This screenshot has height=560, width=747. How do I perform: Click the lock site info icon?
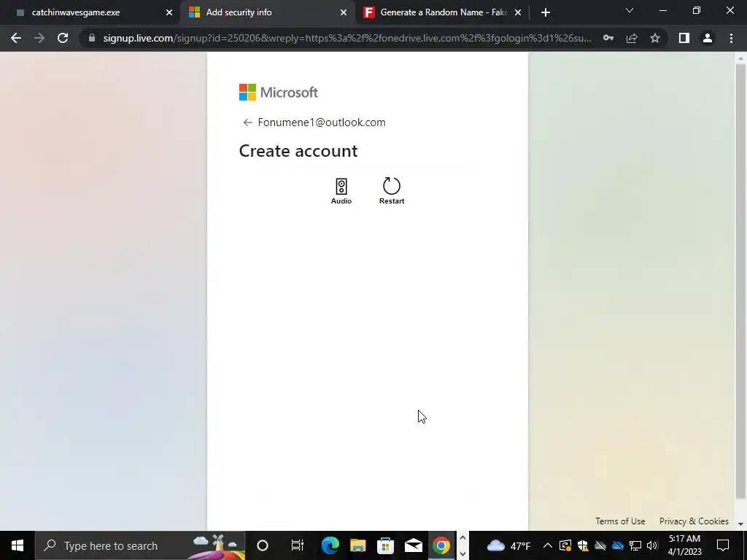pyautogui.click(x=92, y=38)
